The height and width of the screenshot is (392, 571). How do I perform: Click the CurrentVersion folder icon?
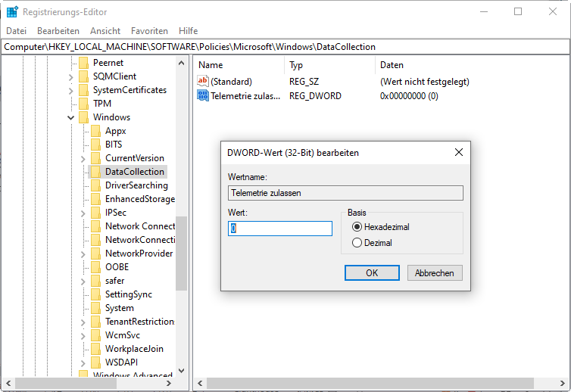click(x=95, y=158)
